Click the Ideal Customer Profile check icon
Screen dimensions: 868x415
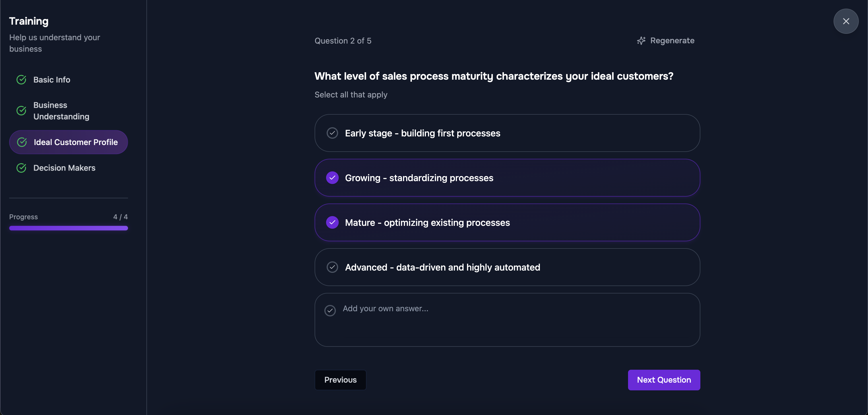(x=22, y=142)
